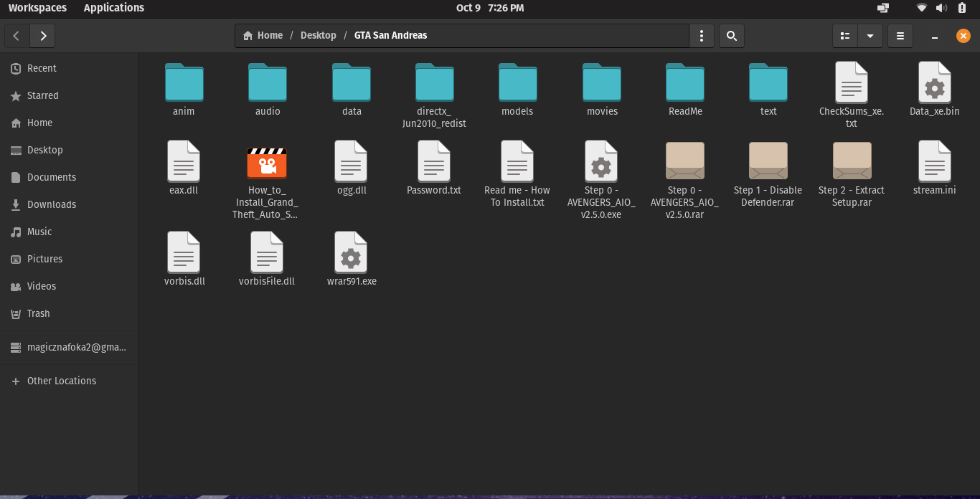This screenshot has height=499, width=980.
Task: Expand the view options dropdown arrow
Action: pos(870,36)
